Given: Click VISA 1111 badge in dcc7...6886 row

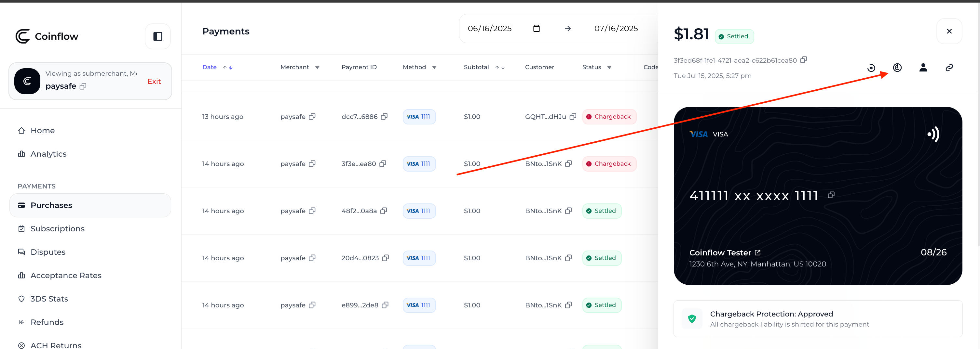Looking at the screenshot, I should (419, 117).
